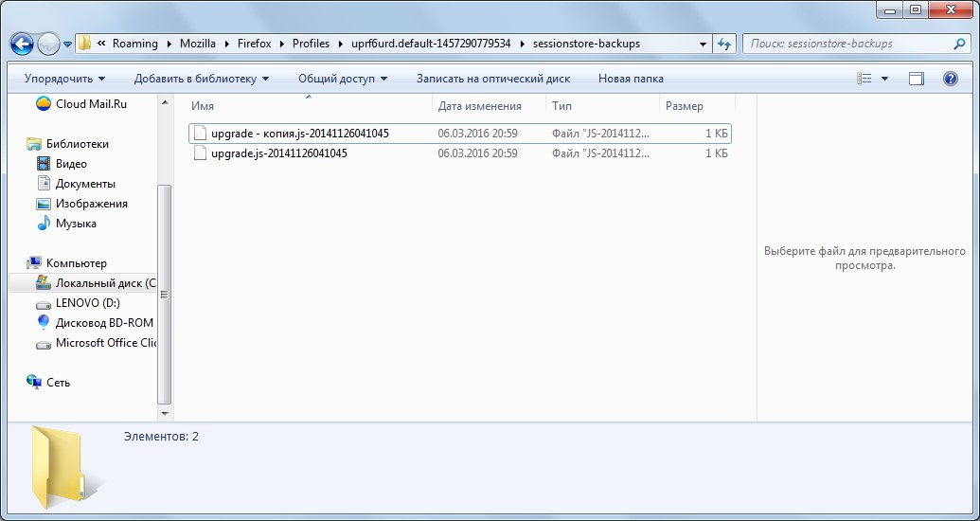Image resolution: width=980 pixels, height=521 pixels.
Task: Click the Изображения picture icon
Action: 44,204
